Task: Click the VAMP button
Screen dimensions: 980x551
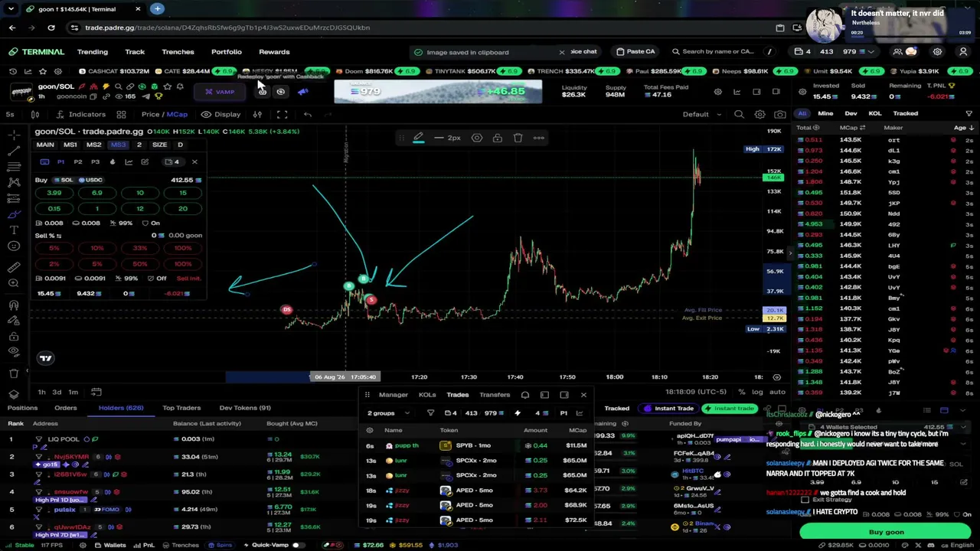Action: [x=220, y=92]
